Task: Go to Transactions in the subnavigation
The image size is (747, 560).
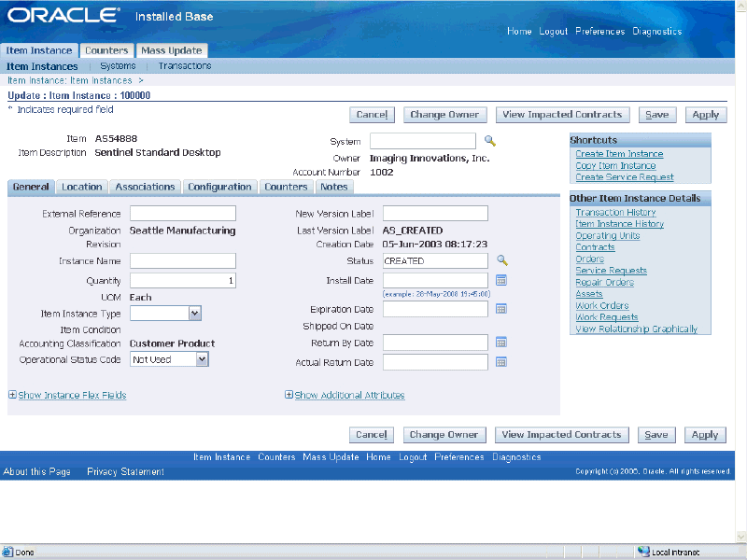Action: 185,65
